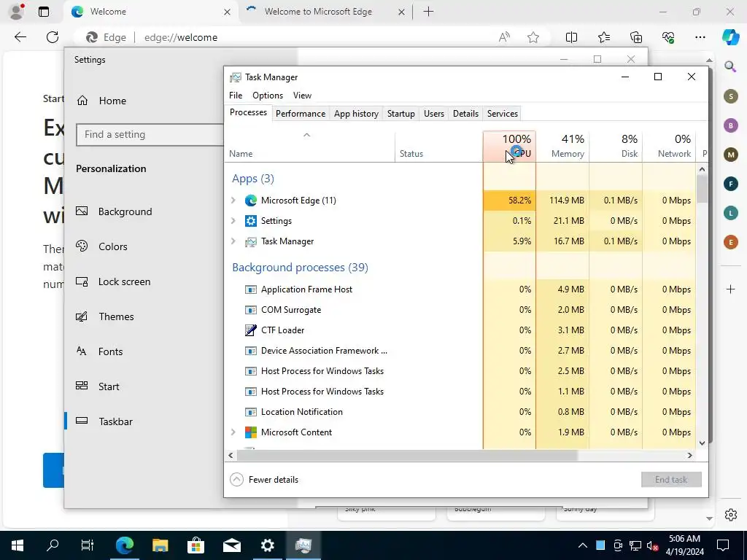Switch to App history tab
The height and width of the screenshot is (560, 747).
(x=356, y=114)
